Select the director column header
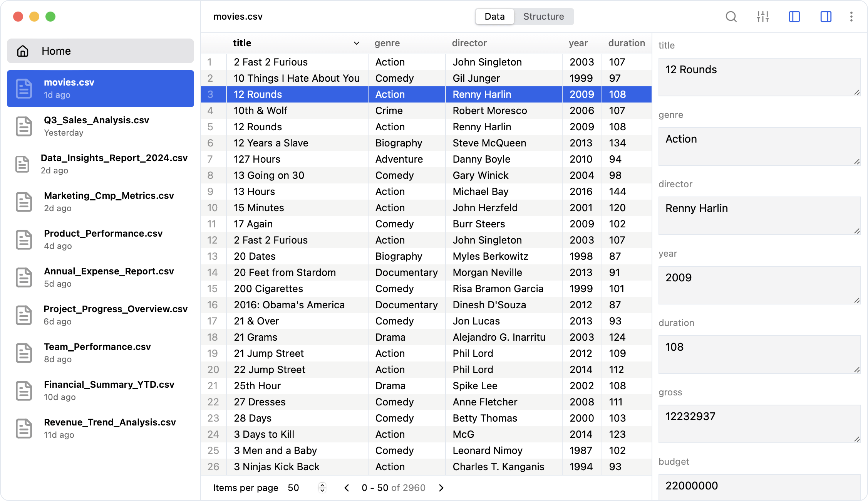The width and height of the screenshot is (868, 501). [469, 43]
